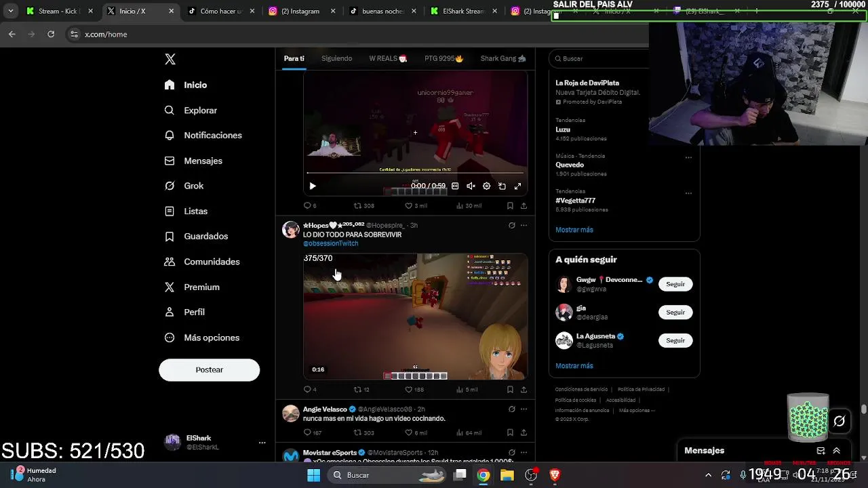Open the Shark Gang tab

[503, 58]
